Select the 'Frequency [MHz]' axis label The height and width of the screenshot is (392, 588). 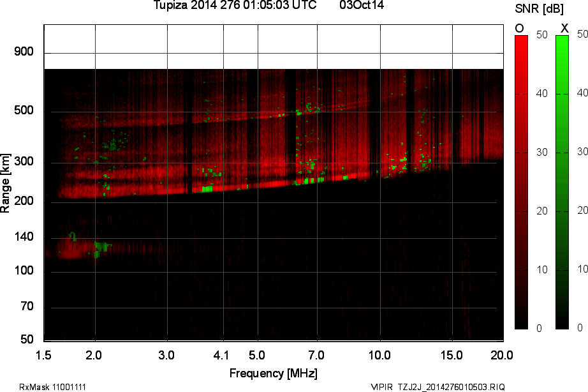(273, 373)
